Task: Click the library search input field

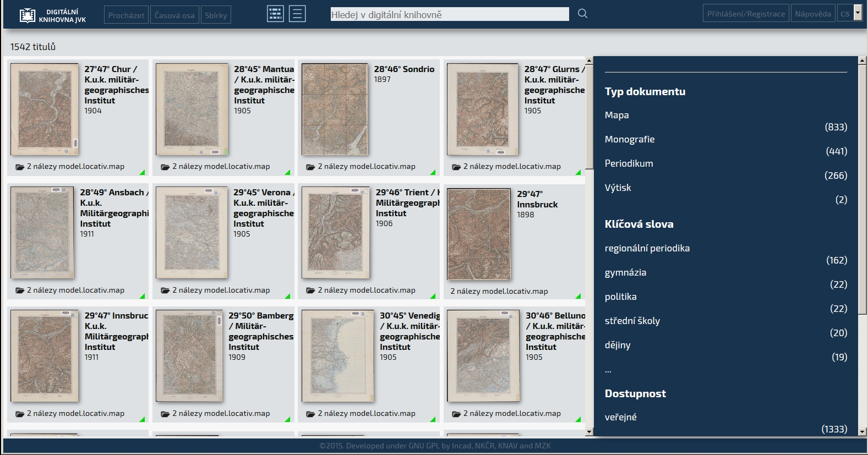Action: (x=450, y=14)
